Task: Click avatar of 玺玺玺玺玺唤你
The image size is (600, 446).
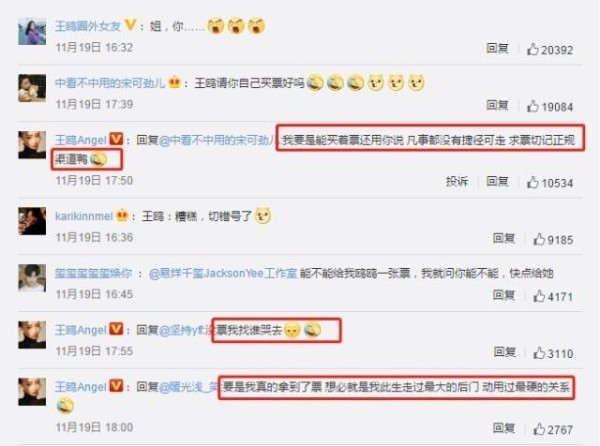Action: click(x=32, y=278)
